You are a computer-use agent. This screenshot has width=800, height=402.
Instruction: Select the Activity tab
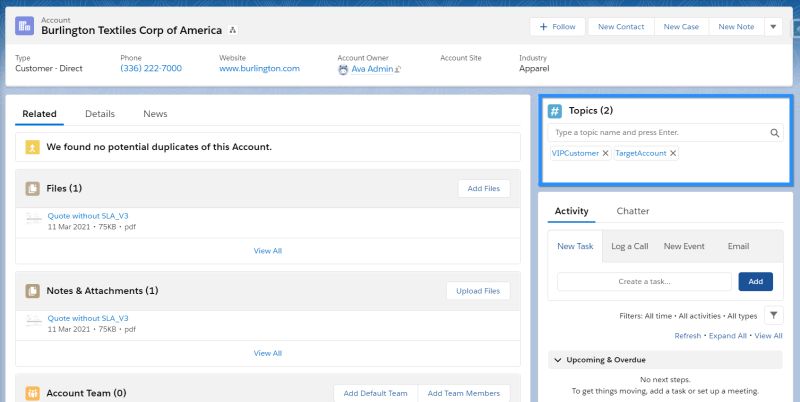pos(571,211)
